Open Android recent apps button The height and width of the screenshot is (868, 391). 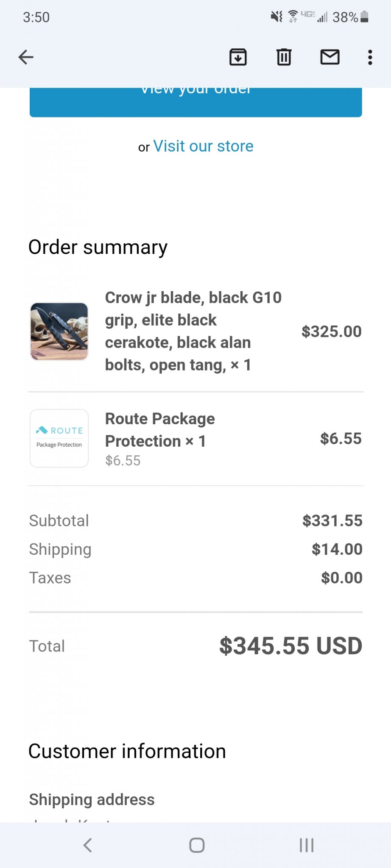click(x=306, y=845)
